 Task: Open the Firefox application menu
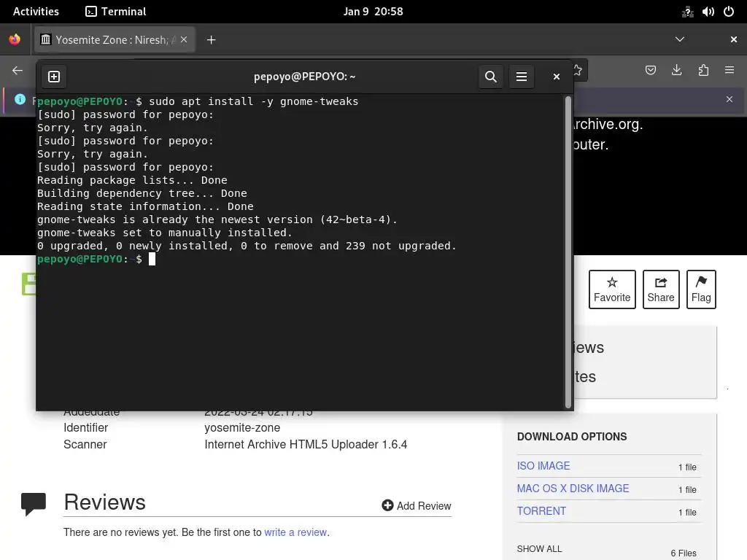point(729,71)
